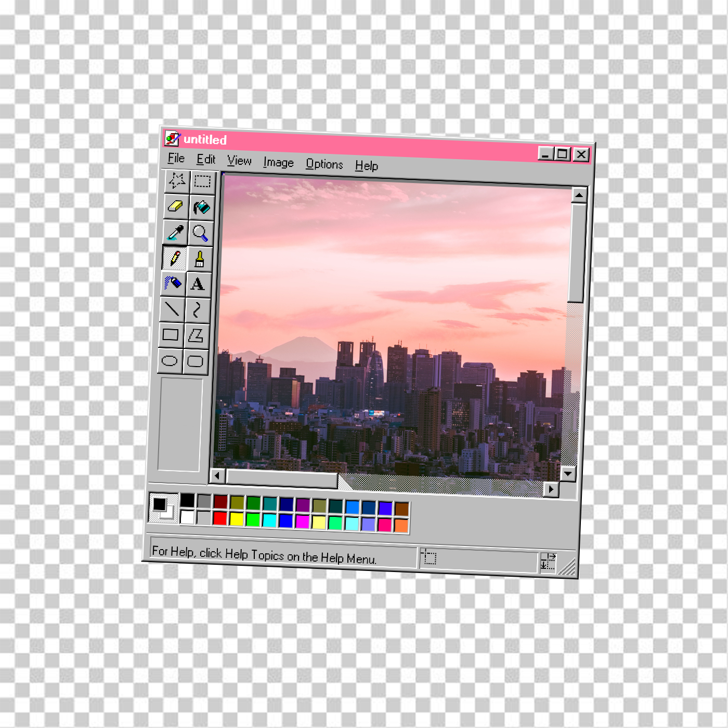Open the File menu
Viewport: 728px width, 728px height.
point(176,158)
